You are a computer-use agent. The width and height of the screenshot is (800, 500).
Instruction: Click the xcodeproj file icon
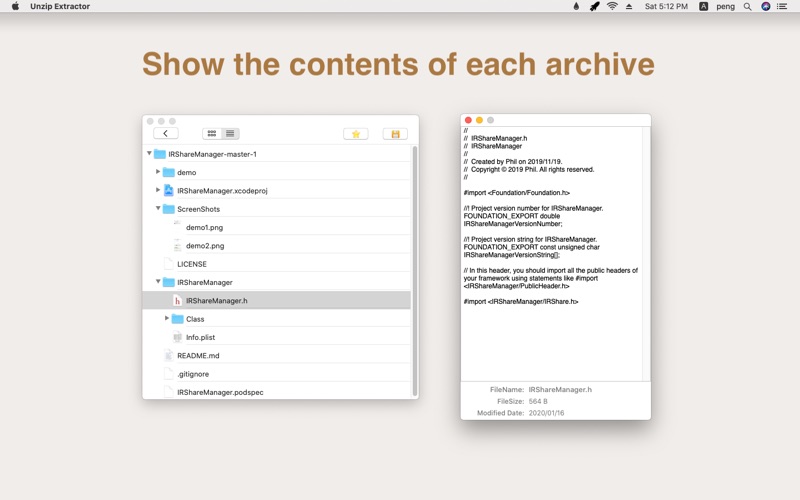click(x=168, y=190)
